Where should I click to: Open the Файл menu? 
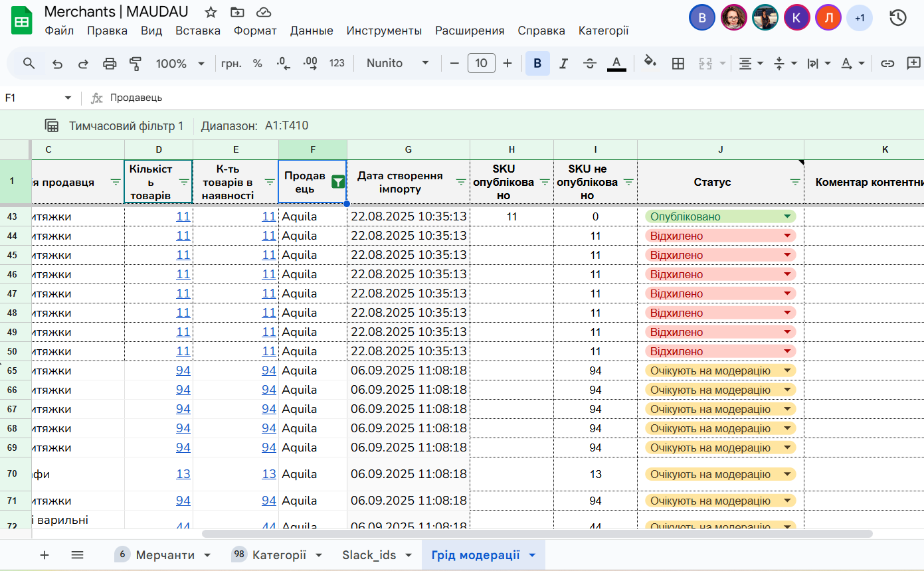[60, 31]
